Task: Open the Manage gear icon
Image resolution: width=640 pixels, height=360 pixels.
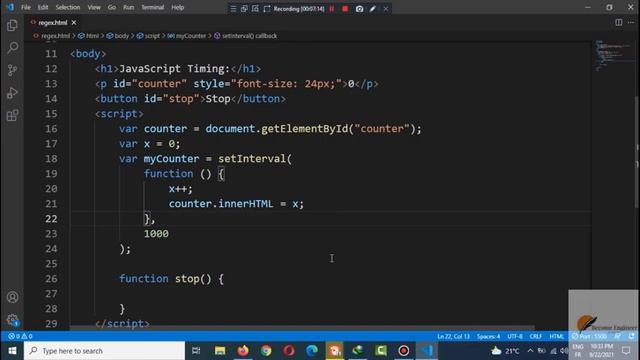Action: pyautogui.click(x=12, y=320)
